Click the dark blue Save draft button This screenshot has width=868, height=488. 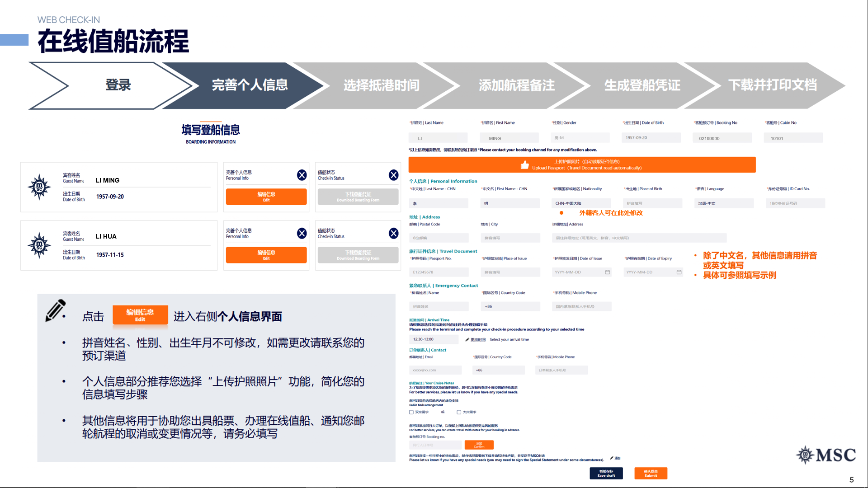point(606,473)
